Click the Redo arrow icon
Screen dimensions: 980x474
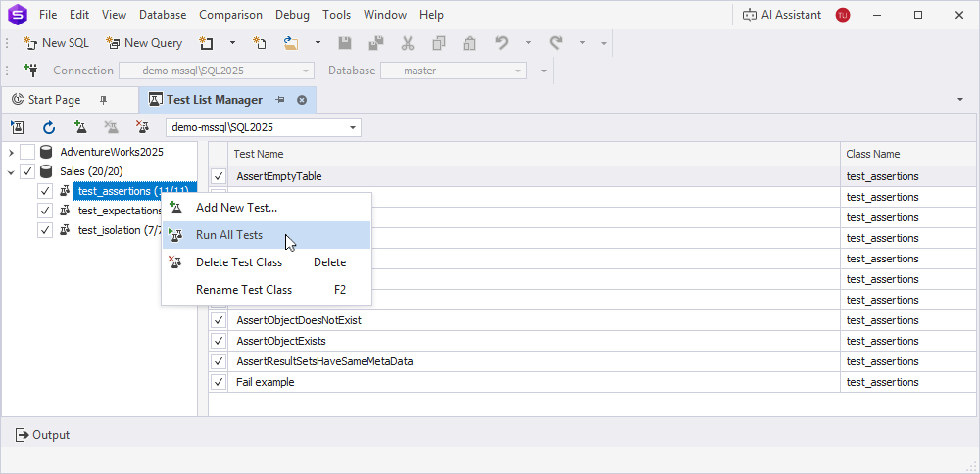coord(555,43)
